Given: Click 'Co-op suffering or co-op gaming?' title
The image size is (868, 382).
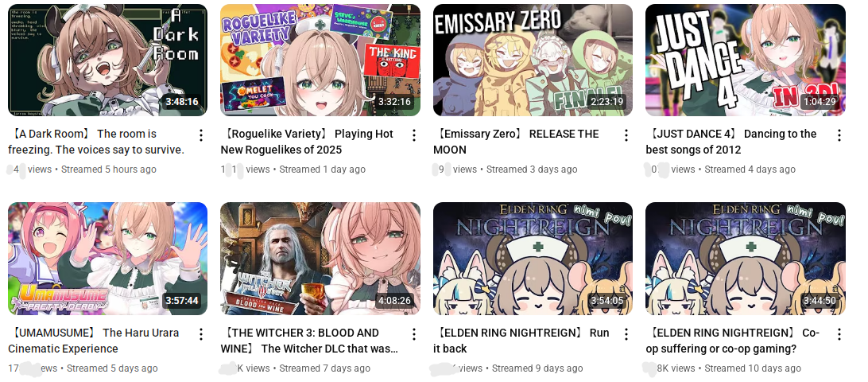Looking at the screenshot, I should click(x=734, y=341).
